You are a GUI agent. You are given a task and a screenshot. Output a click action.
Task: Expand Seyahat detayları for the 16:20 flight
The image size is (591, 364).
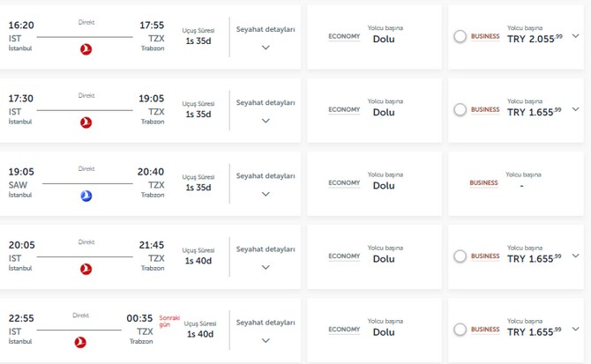coord(266,48)
